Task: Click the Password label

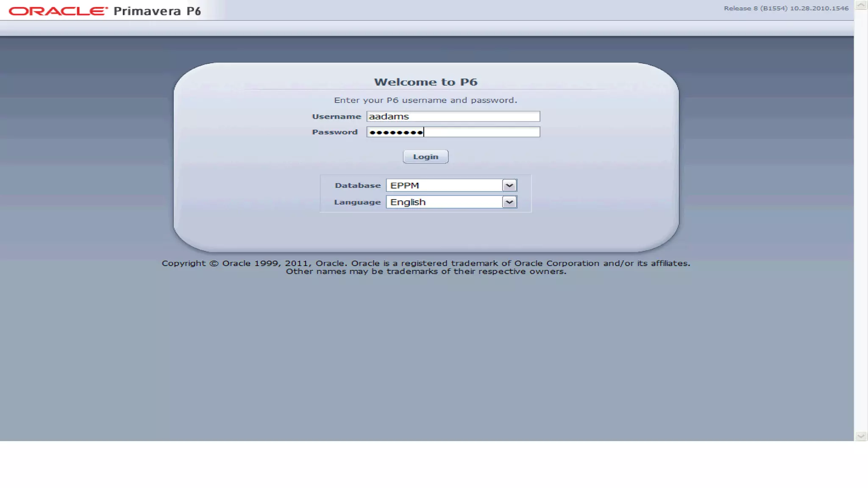Action: [335, 132]
